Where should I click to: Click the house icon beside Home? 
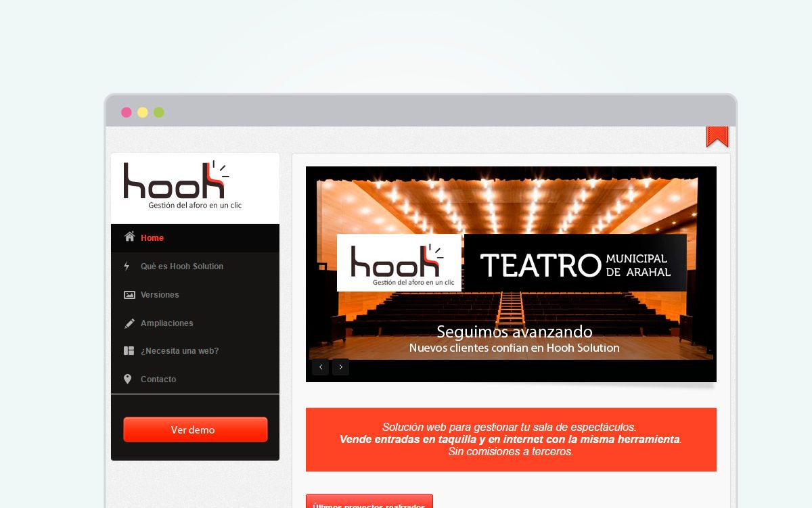click(x=129, y=237)
